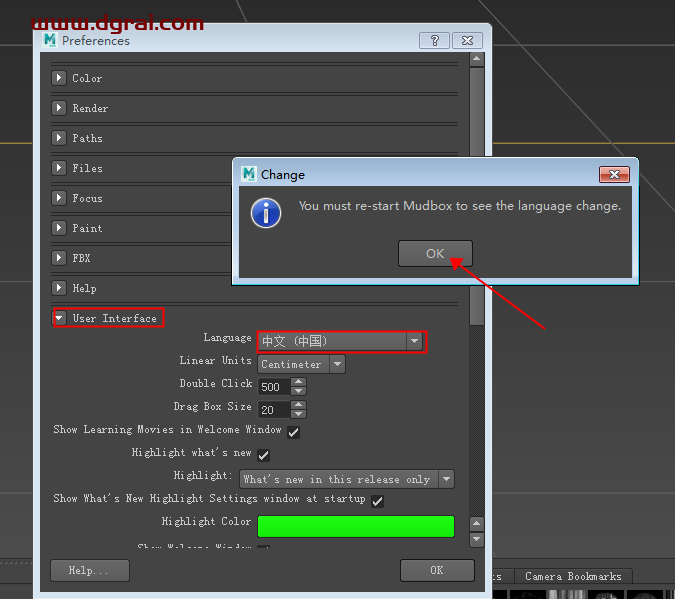
Task: Click the question mark help button in Preferences
Action: (434, 41)
